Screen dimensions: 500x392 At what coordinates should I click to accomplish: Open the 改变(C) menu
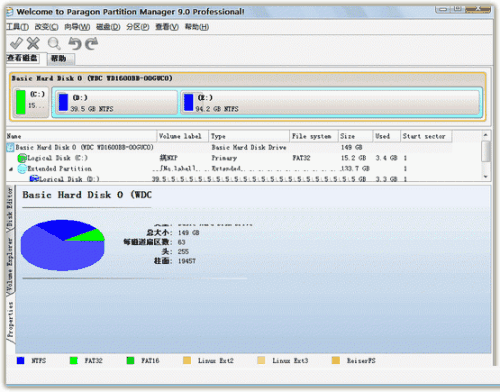pyautogui.click(x=46, y=27)
